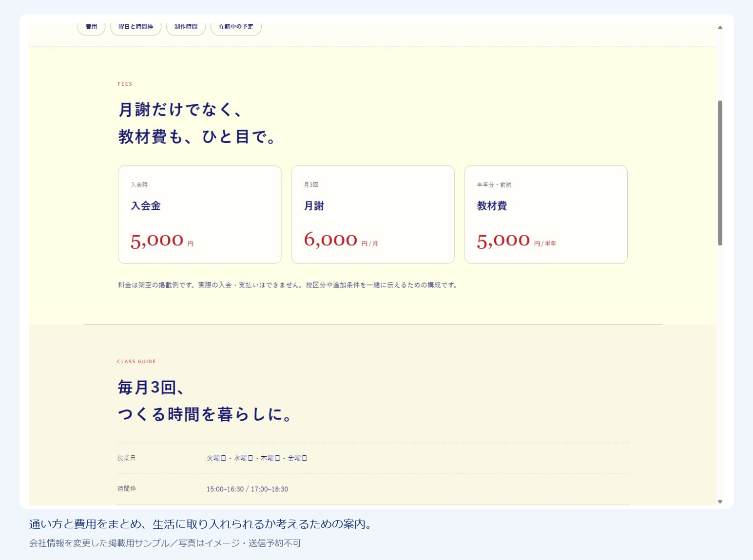Select the 入会金 fee card

200,215
